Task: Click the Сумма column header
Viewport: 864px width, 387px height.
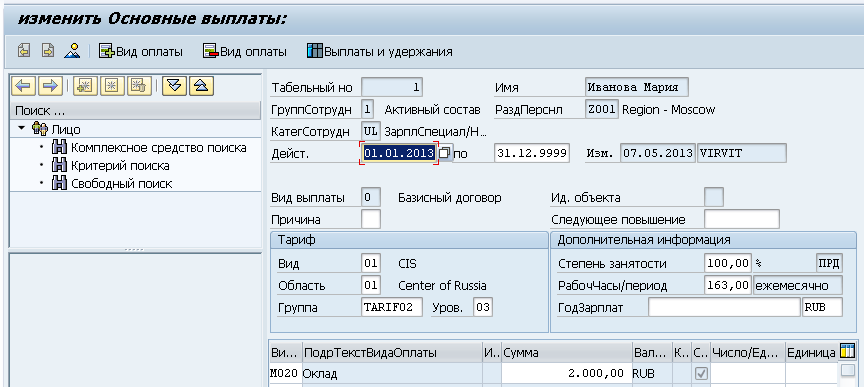Action: [567, 352]
